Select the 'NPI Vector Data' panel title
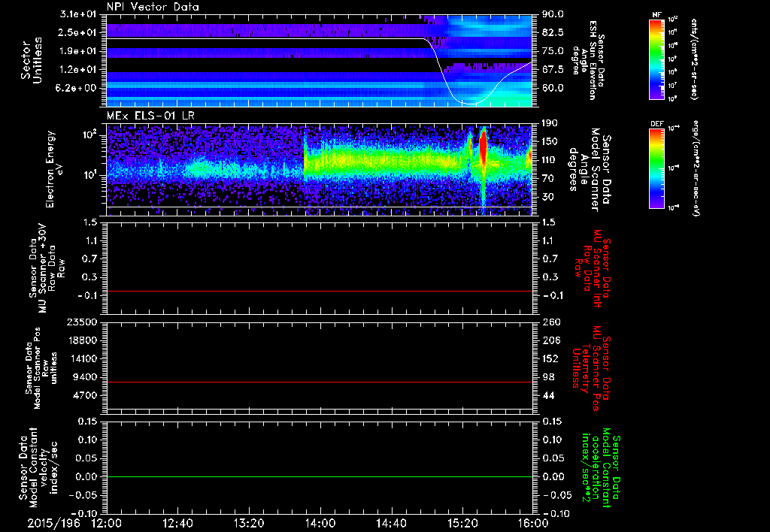Screen dimensions: 770x532 153,8
